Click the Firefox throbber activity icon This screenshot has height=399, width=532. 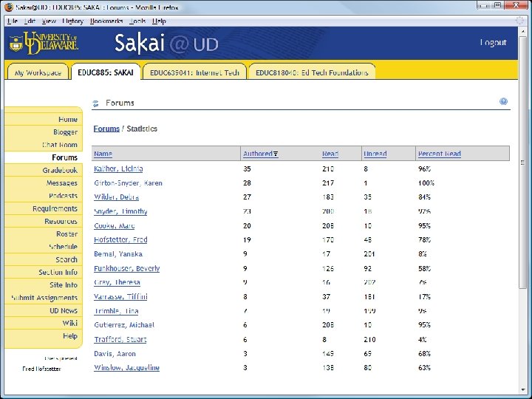519,21
